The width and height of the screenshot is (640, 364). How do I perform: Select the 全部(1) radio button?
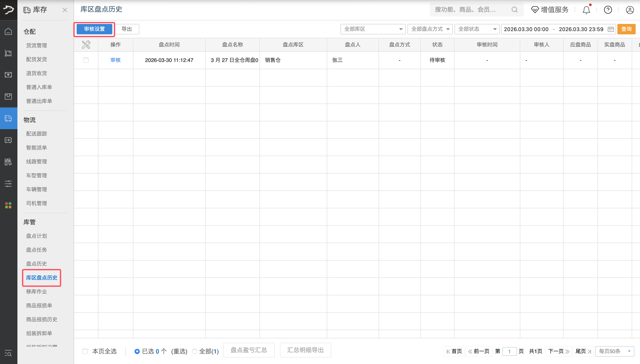194,351
